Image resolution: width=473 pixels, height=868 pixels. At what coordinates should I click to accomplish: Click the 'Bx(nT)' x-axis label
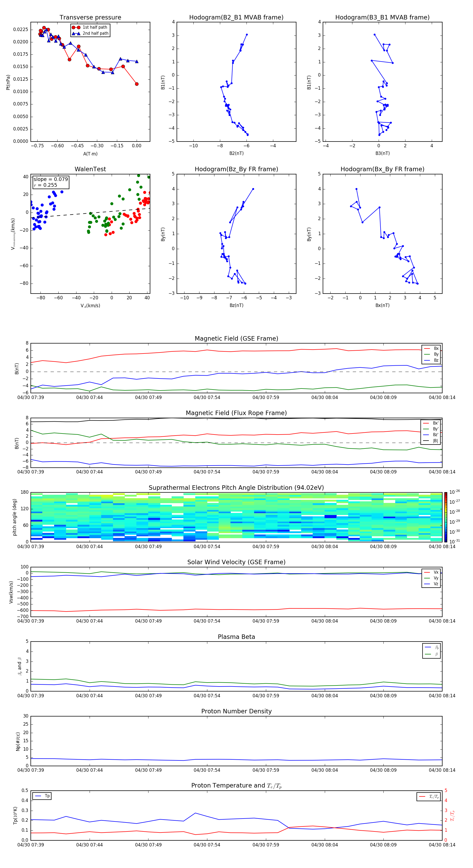click(x=382, y=305)
